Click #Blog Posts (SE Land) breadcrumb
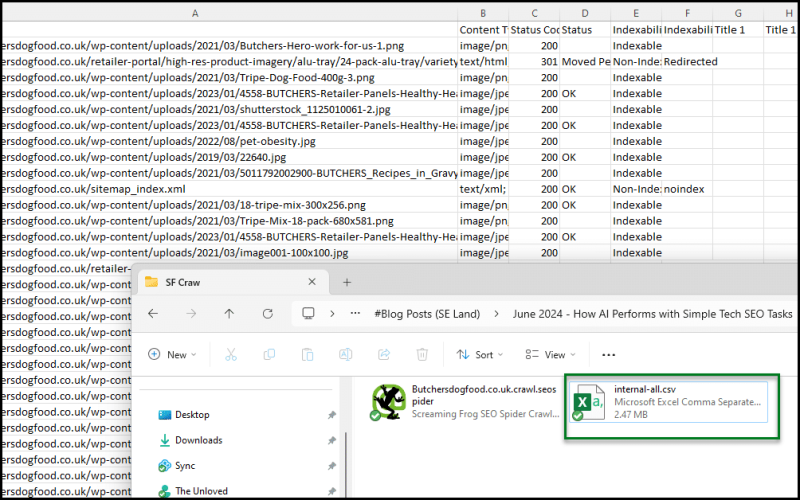This screenshot has height=500, width=800. tap(427, 314)
